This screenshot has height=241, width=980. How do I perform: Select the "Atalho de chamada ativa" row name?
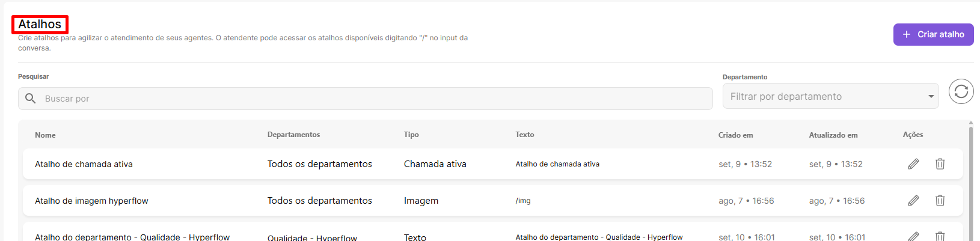point(84,164)
